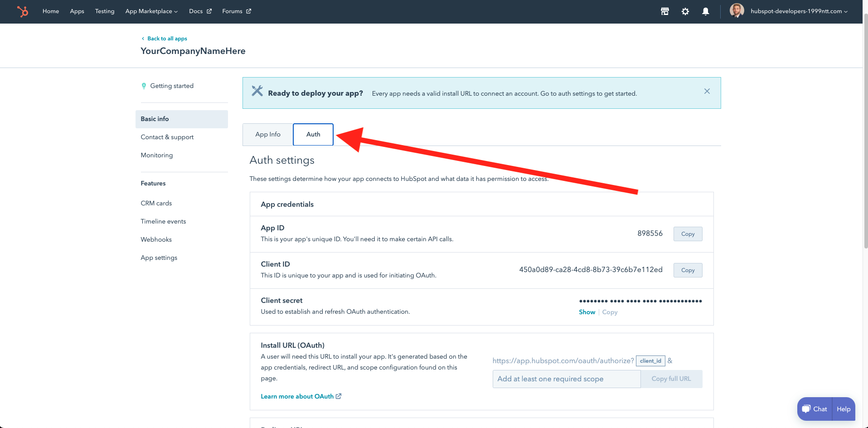Viewport: 868px width, 428px height.
Task: Open Timeline events feature
Action: pyautogui.click(x=163, y=221)
